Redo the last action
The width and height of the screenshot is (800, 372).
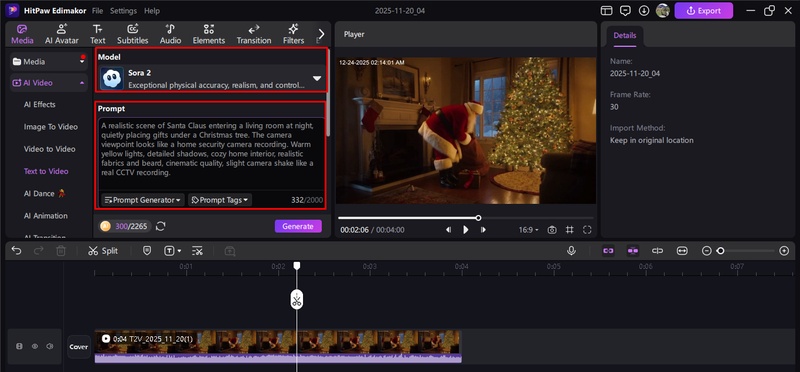click(39, 251)
